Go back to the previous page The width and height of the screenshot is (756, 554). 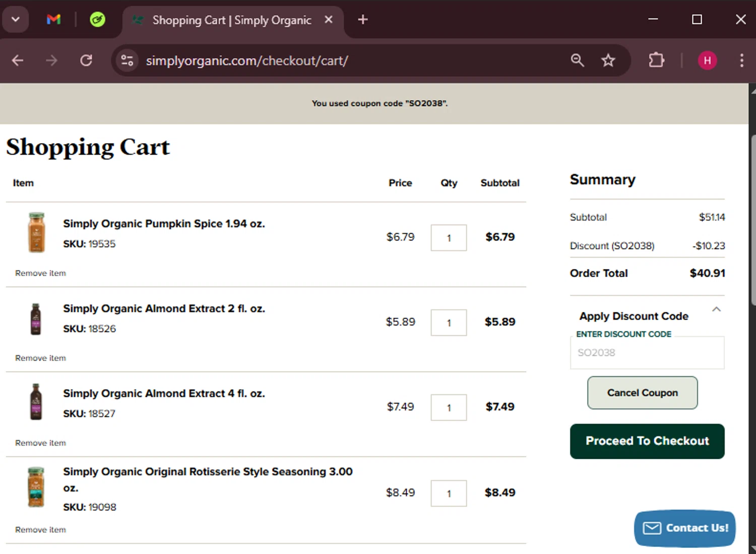click(18, 60)
